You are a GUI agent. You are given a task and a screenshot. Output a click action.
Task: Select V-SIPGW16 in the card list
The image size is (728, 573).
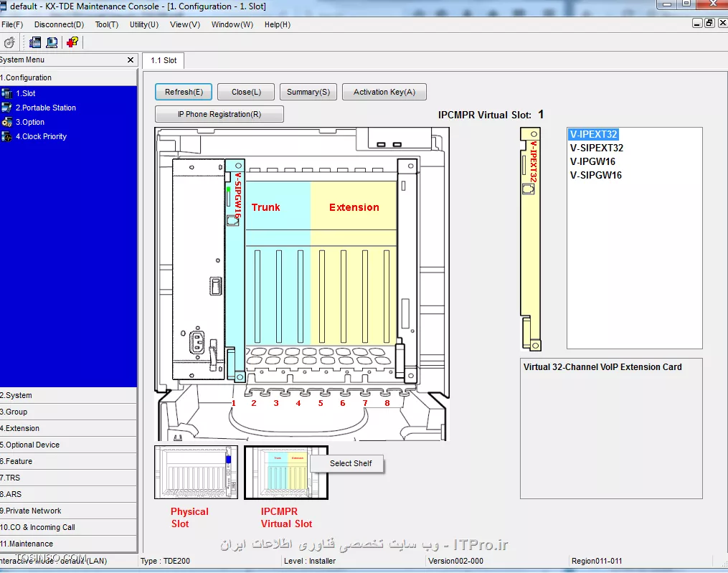click(596, 175)
